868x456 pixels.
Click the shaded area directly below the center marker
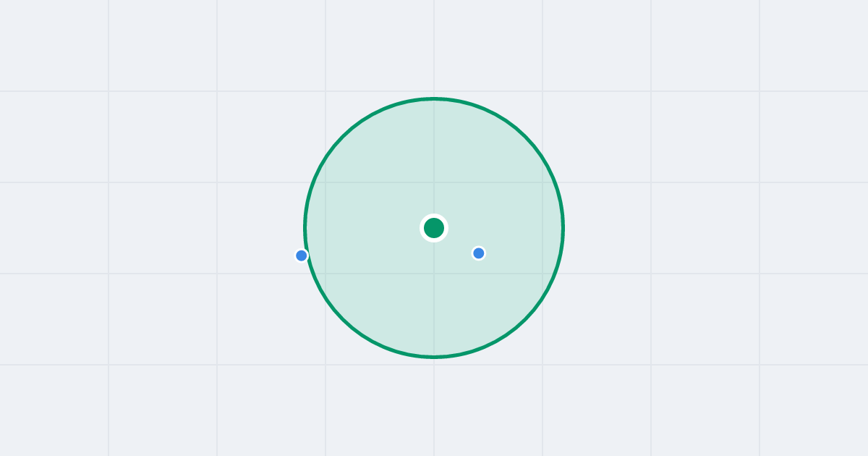click(434, 297)
